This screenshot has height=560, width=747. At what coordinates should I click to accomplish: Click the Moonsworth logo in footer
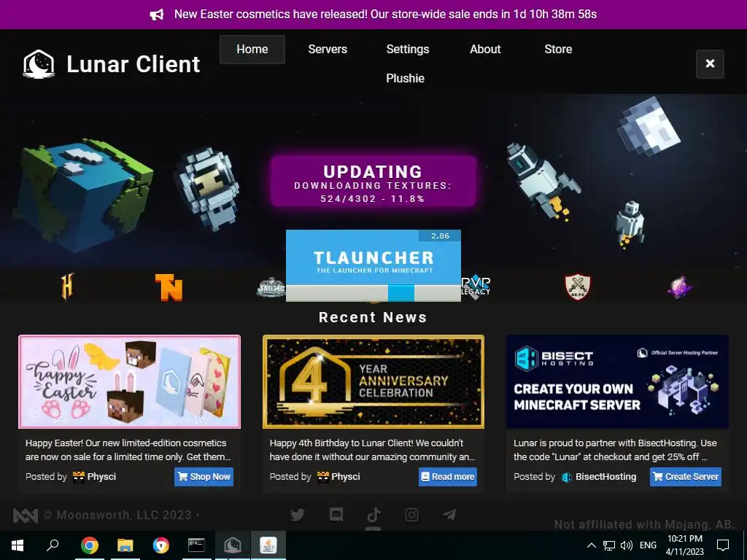pyautogui.click(x=26, y=516)
